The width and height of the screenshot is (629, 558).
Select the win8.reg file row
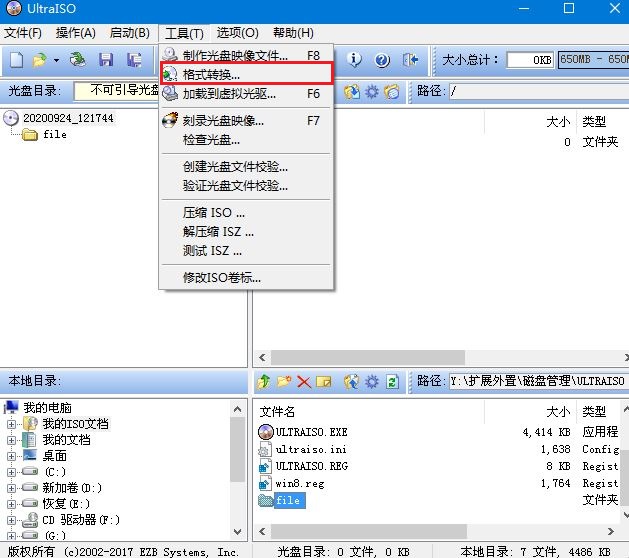coord(439,483)
